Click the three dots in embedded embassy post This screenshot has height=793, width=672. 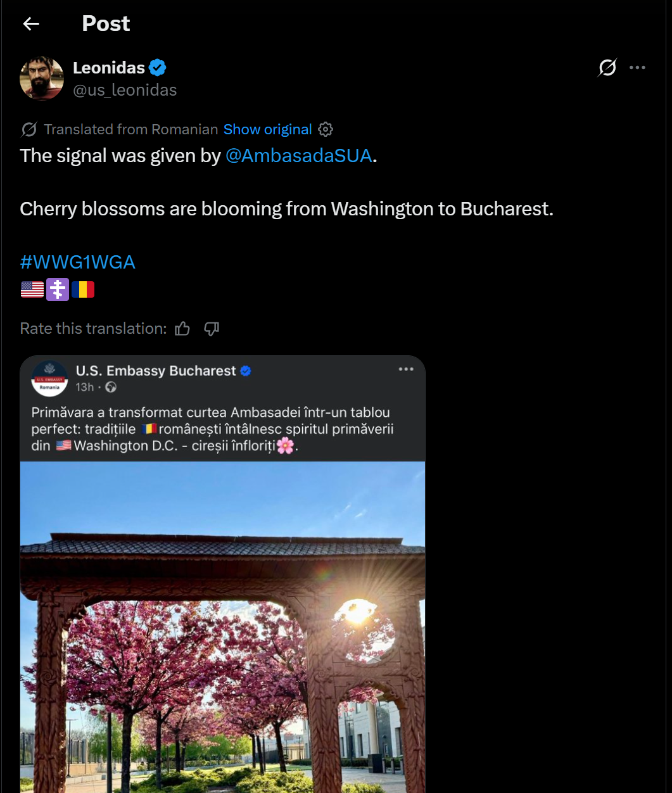tap(406, 369)
